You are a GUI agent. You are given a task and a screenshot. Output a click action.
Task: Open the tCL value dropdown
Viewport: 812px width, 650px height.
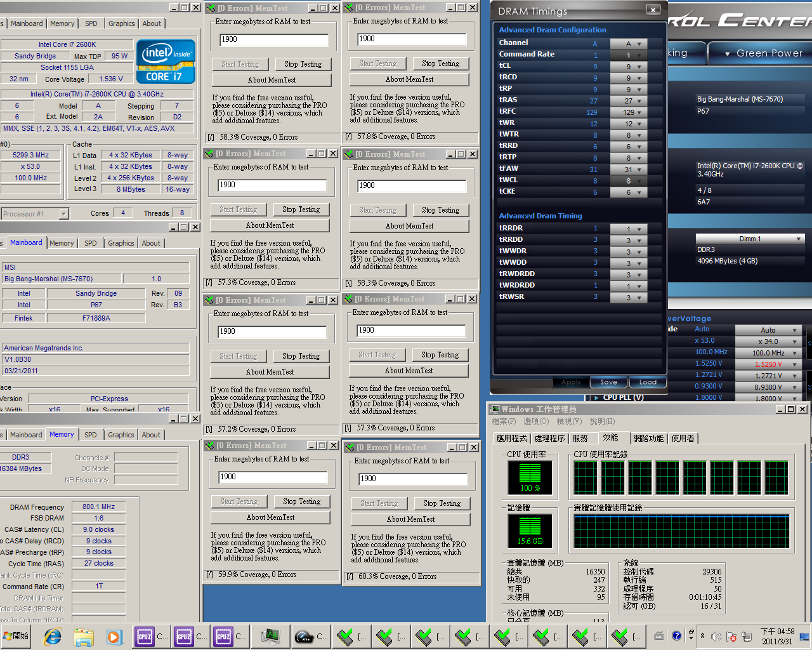(628, 67)
